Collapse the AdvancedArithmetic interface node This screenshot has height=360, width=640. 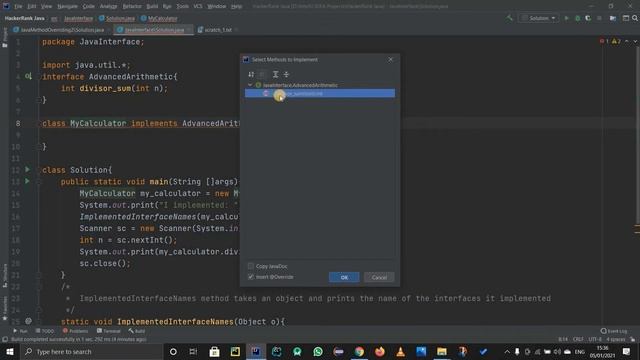250,85
